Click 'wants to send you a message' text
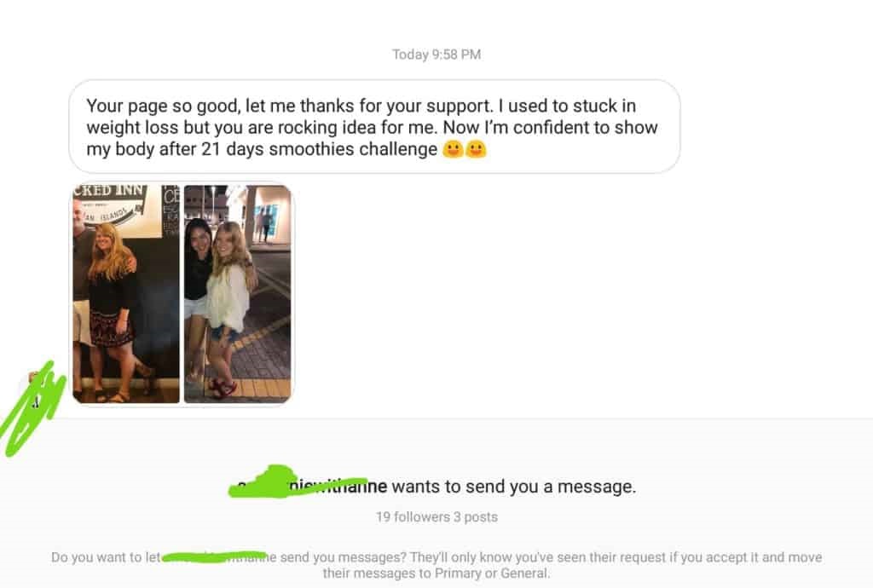Image resolution: width=873 pixels, height=588 pixels. [x=513, y=487]
